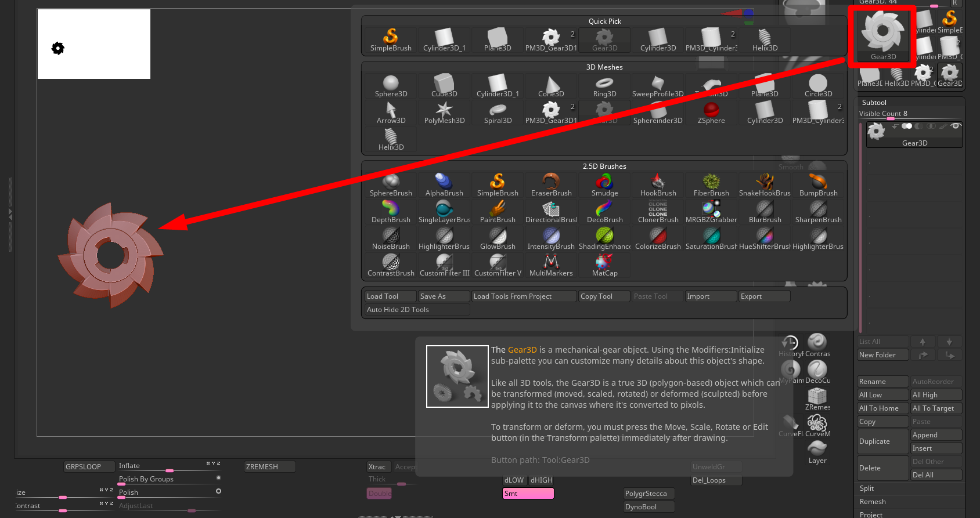Pick the AlphaBrush tool
980x518 pixels.
coord(444,185)
